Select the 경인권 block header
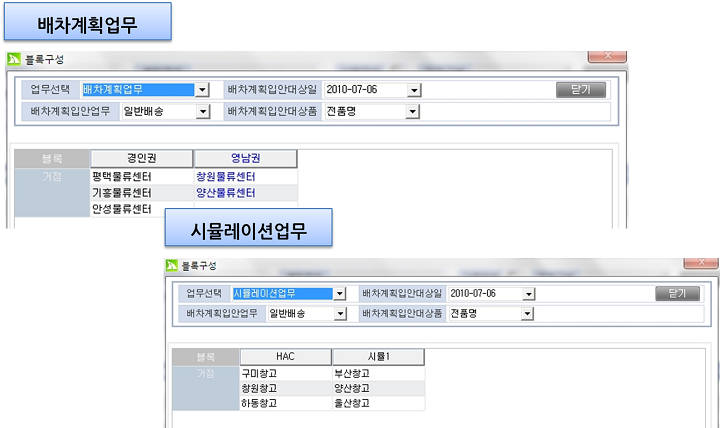 coord(142,158)
